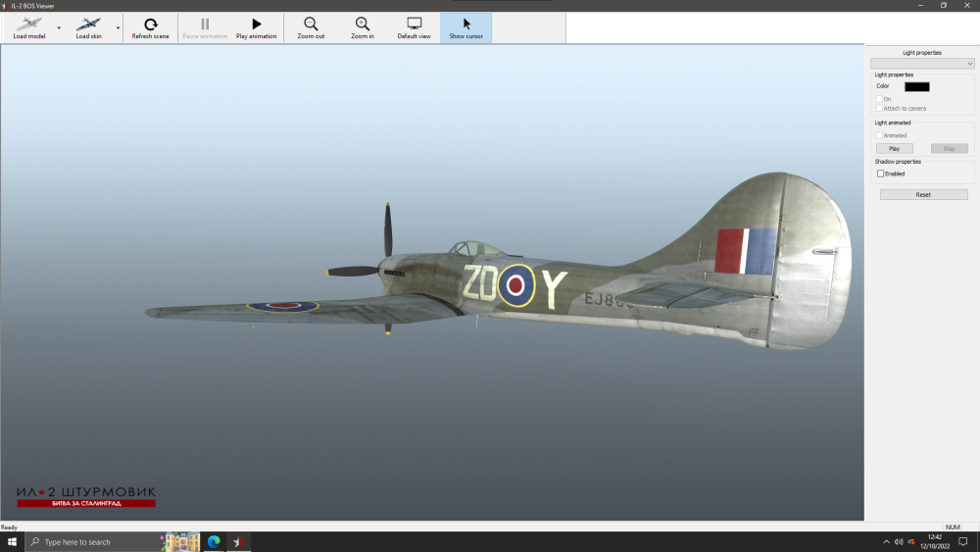Click the Windows search box
Viewport: 980px width, 552px height.
(93, 542)
